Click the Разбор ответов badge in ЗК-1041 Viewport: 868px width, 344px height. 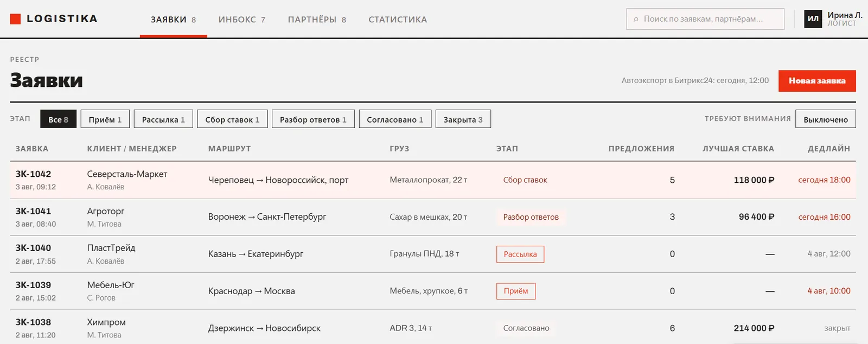click(531, 217)
